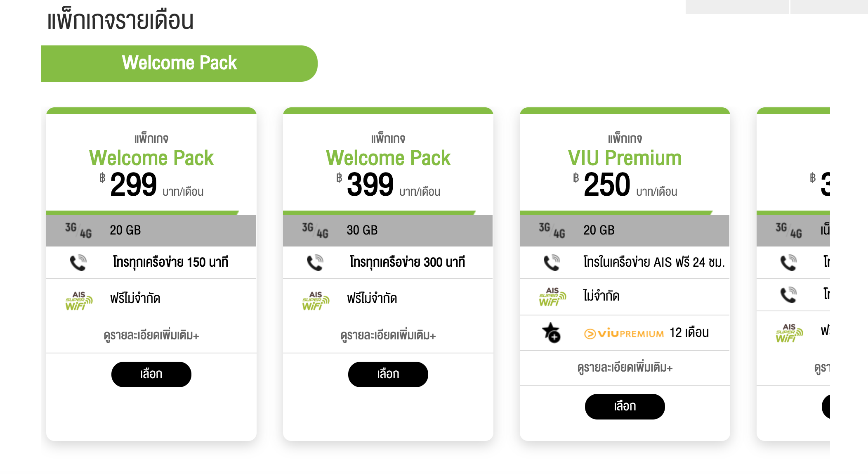Click phone icon in VIU Premium card

[552, 263]
